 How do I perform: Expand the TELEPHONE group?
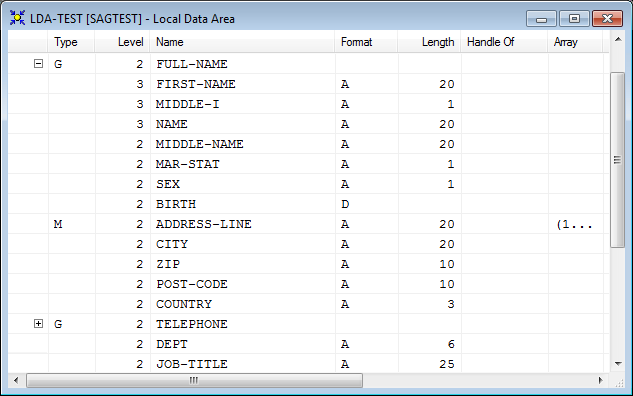(x=38, y=323)
